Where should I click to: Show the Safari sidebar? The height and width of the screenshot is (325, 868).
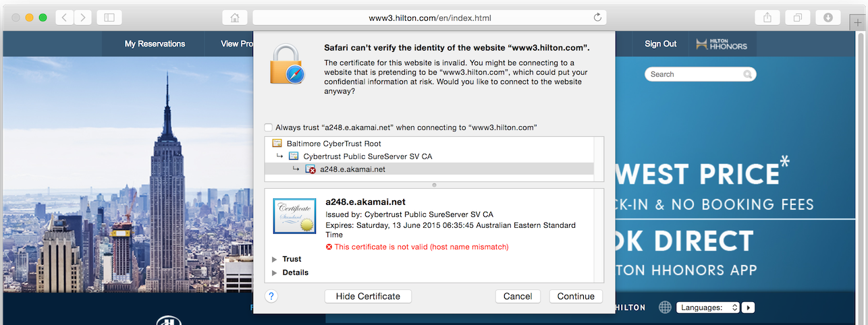pyautogui.click(x=109, y=18)
